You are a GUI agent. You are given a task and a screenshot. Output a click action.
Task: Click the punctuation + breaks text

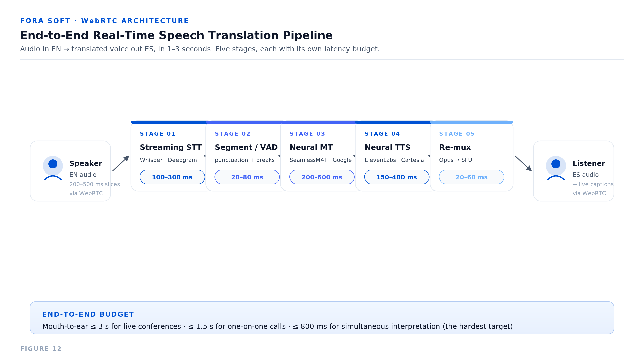(x=245, y=160)
